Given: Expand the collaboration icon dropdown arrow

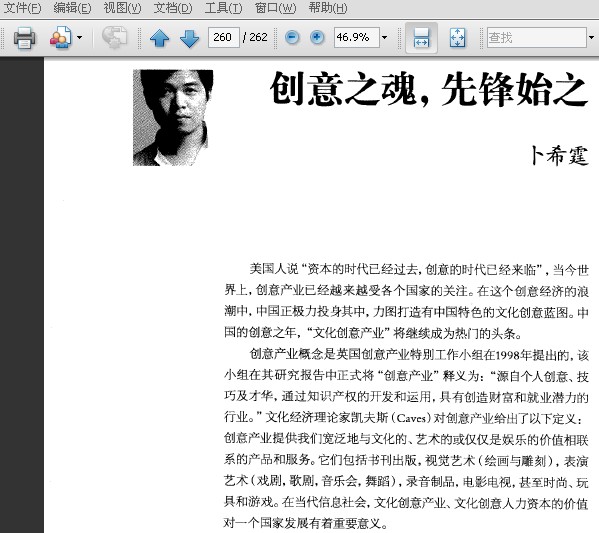Looking at the screenshot, I should coord(79,37).
